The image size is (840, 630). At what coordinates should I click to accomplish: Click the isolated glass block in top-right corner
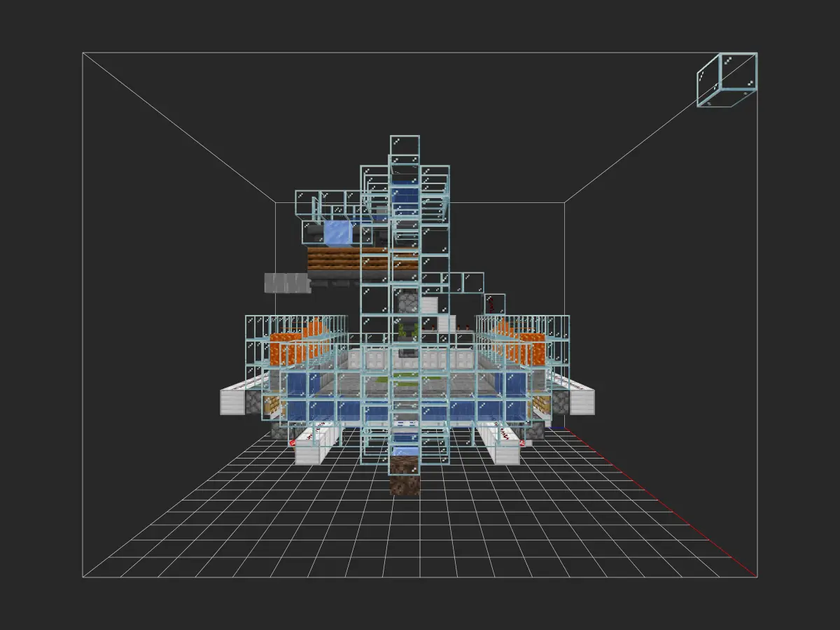[x=727, y=80]
